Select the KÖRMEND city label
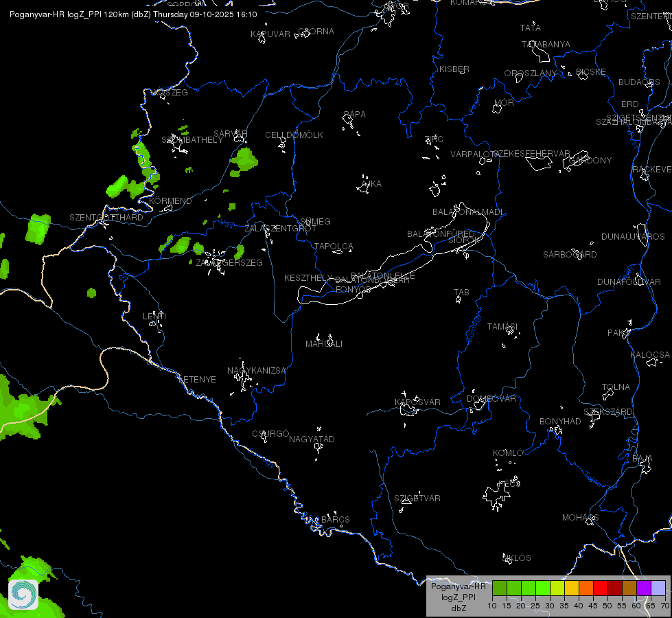Screen dimensions: 672x618 (x=170, y=201)
